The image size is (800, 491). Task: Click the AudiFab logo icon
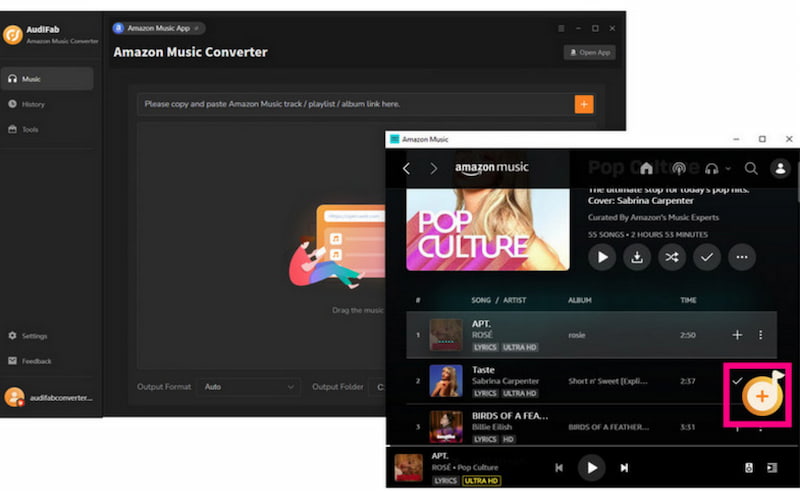[x=13, y=35]
